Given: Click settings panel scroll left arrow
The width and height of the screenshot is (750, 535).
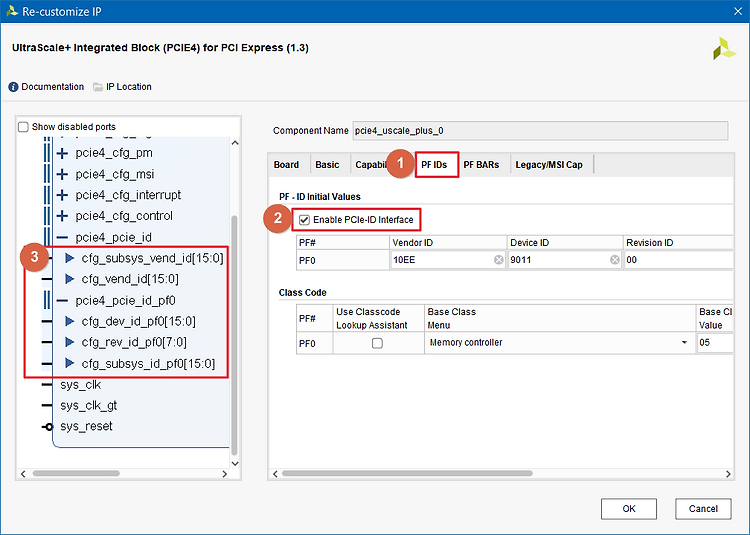Looking at the screenshot, I should pos(275,474).
